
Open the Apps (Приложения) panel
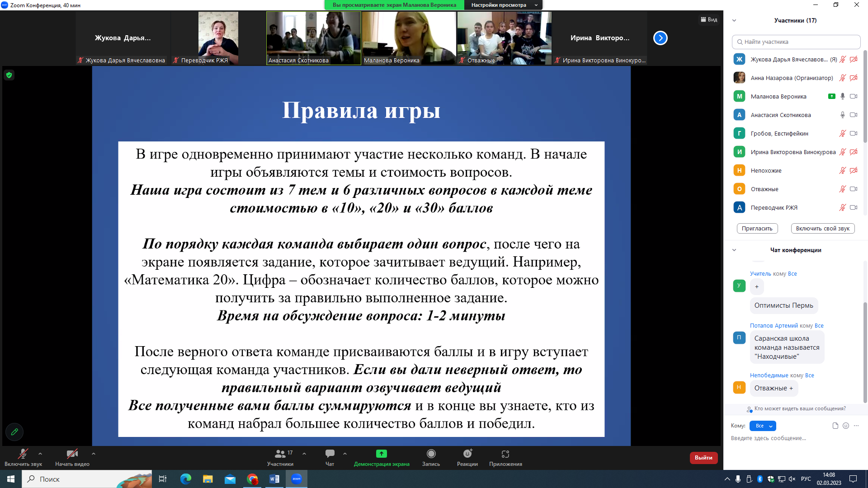(x=505, y=454)
